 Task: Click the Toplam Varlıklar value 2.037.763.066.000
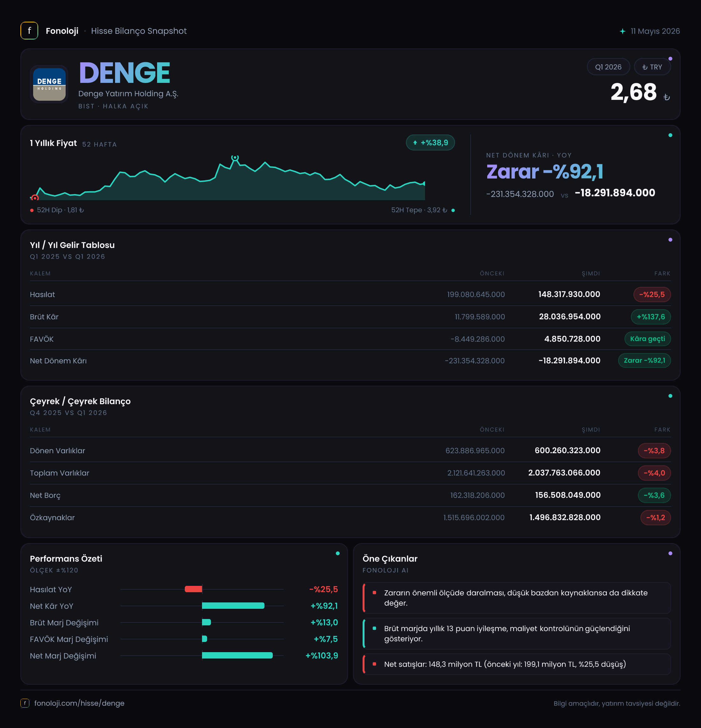[564, 472]
